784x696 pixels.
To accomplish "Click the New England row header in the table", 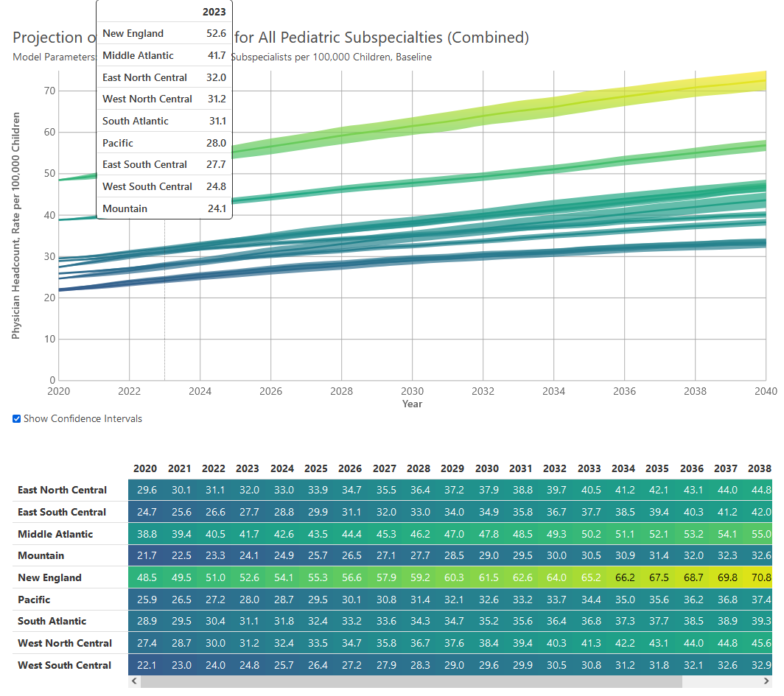I will [49, 577].
